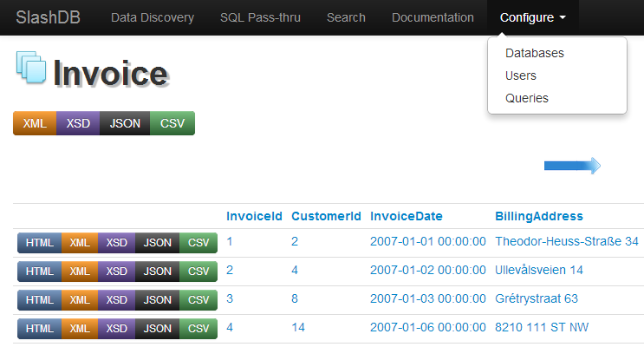The width and height of the screenshot is (644, 347).
Task: Sort by InvoiceId column header
Action: click(x=254, y=216)
